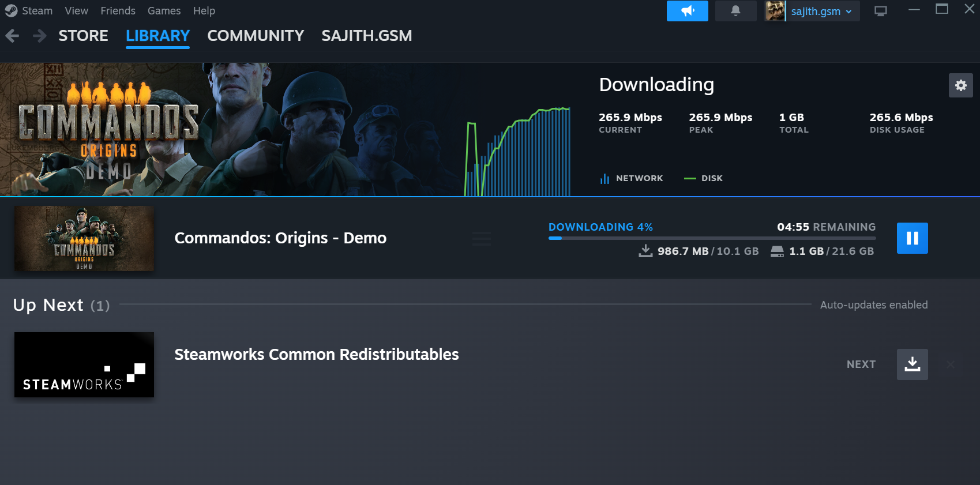Click the NEXT label for Steamworks
This screenshot has height=485, width=980.
pos(861,364)
